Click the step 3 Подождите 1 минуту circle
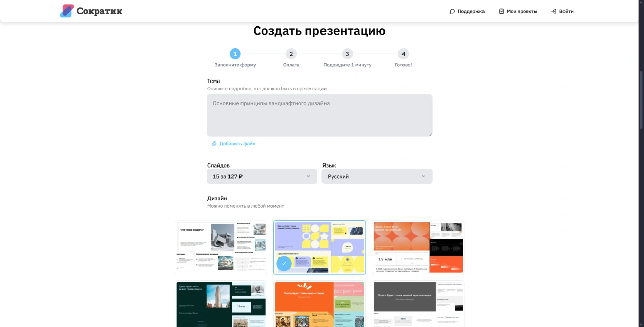The height and width of the screenshot is (327, 644). 347,54
